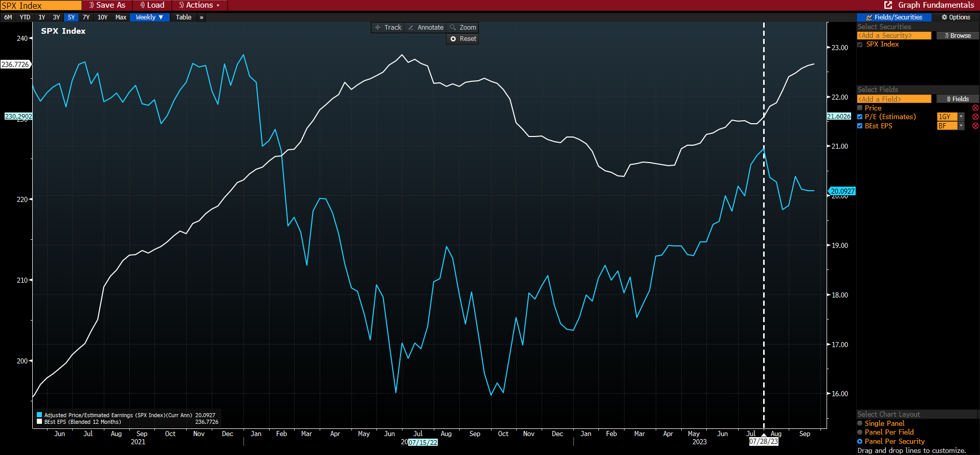
Task: Click the Zoom button
Action: [463, 28]
